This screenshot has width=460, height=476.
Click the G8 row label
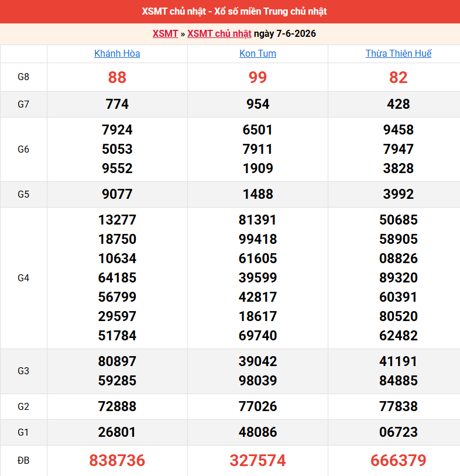point(23,77)
